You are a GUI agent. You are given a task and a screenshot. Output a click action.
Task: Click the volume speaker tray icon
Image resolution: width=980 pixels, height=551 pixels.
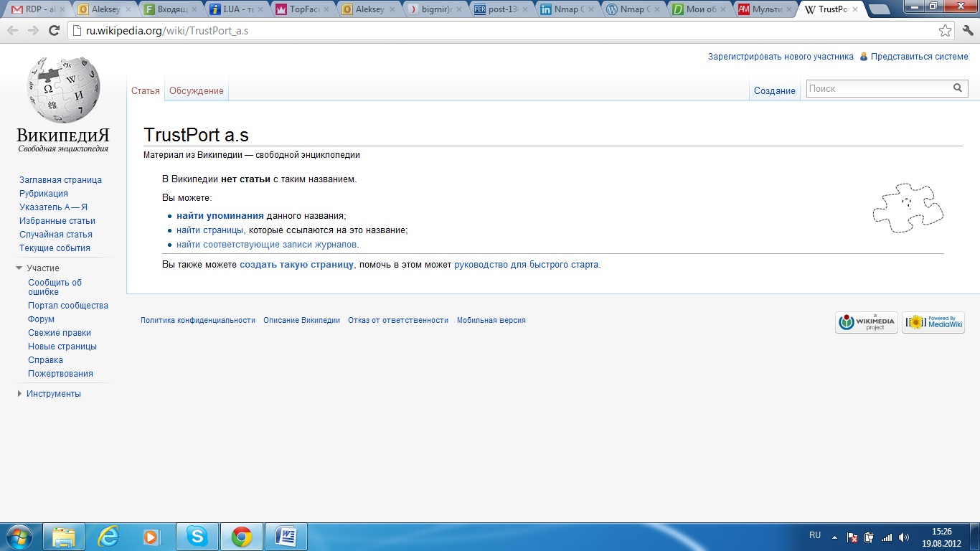[x=904, y=537]
